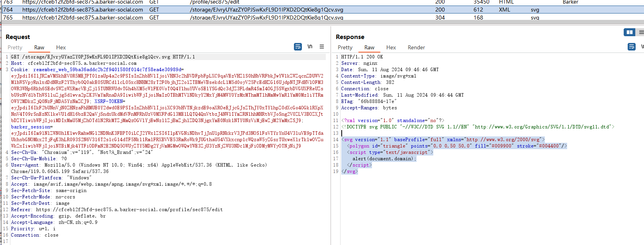Click the Date response header line
This screenshot has height=245, width=644.
coord(390,70)
